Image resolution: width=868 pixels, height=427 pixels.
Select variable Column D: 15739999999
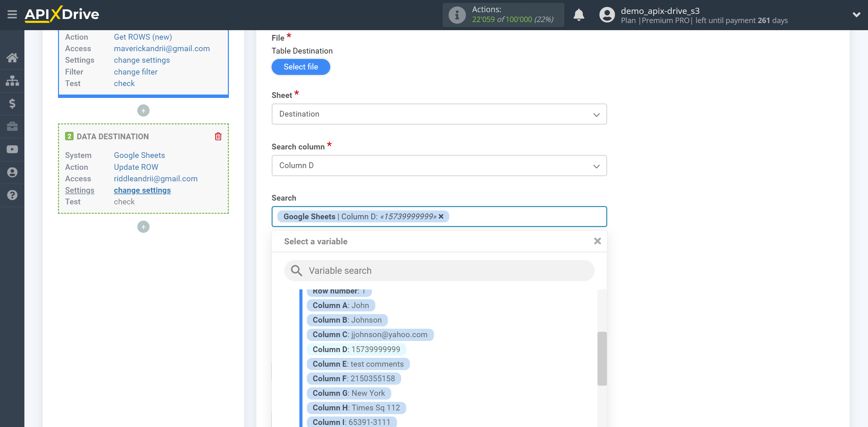tap(356, 349)
